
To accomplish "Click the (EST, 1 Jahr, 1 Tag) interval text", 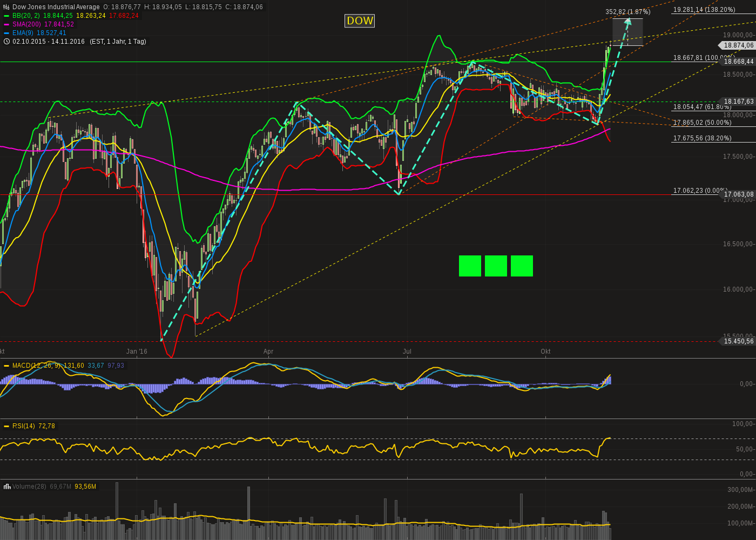I will [118, 42].
